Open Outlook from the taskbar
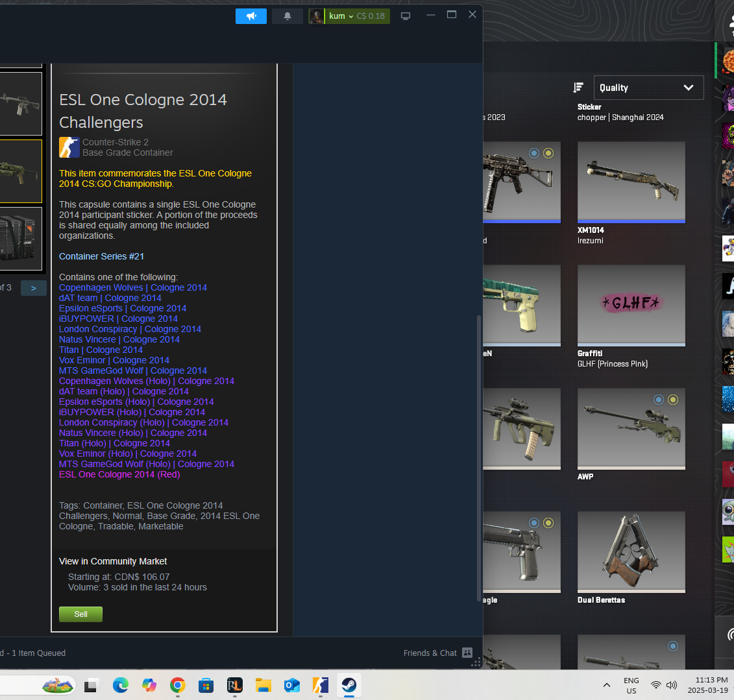The image size is (734, 700). [x=291, y=686]
